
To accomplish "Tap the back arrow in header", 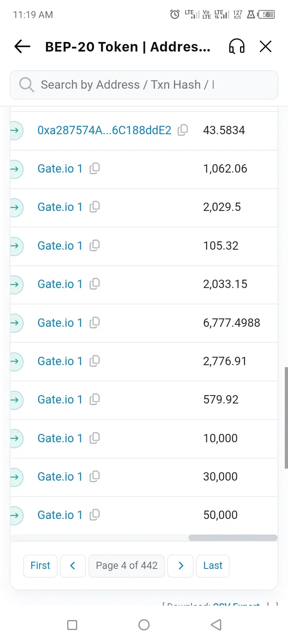I will click(22, 47).
